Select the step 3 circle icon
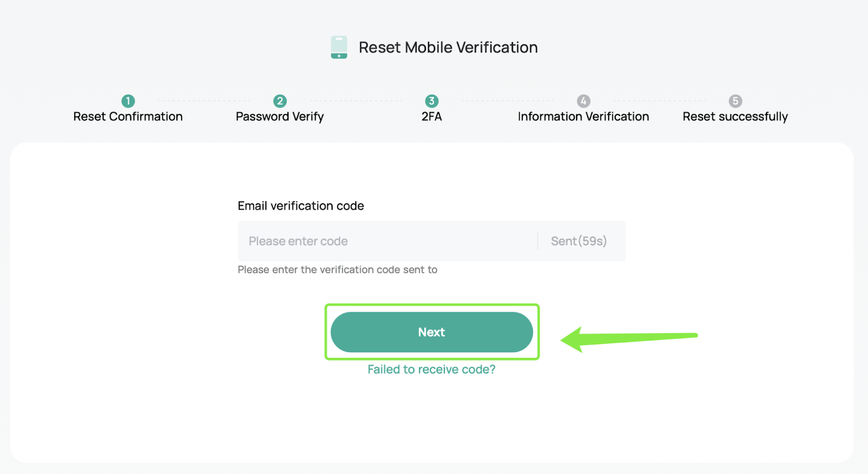868x474 pixels. click(x=432, y=101)
